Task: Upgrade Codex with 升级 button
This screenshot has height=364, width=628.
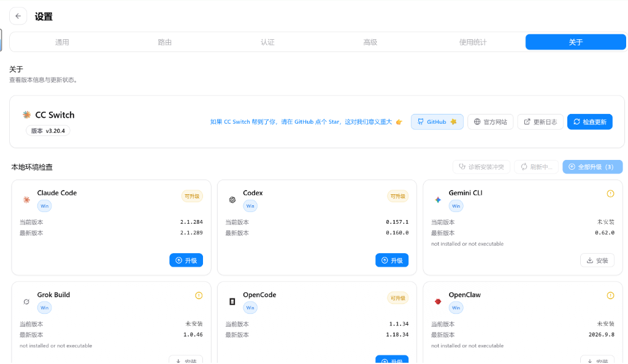Action: [x=392, y=260]
